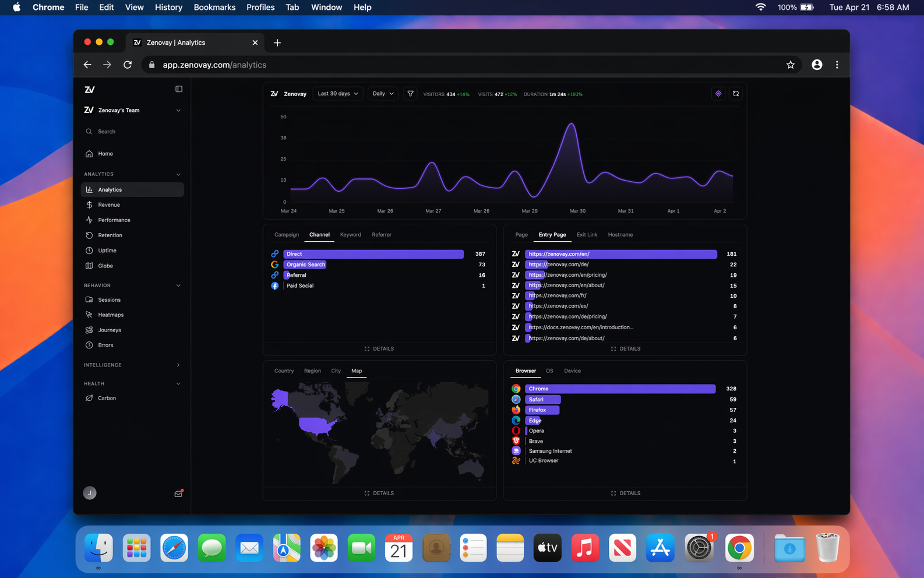Switch to the Country tab
The height and width of the screenshot is (578, 924).
coord(284,371)
